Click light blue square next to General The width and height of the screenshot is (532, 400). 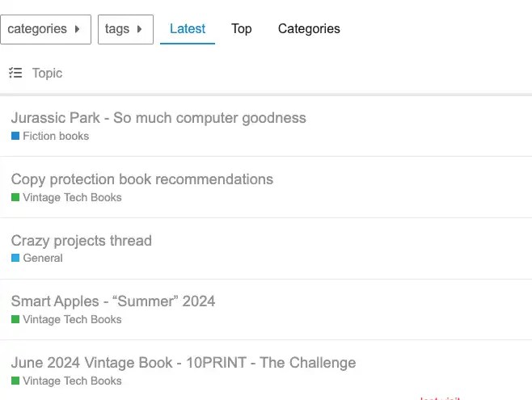click(x=15, y=258)
